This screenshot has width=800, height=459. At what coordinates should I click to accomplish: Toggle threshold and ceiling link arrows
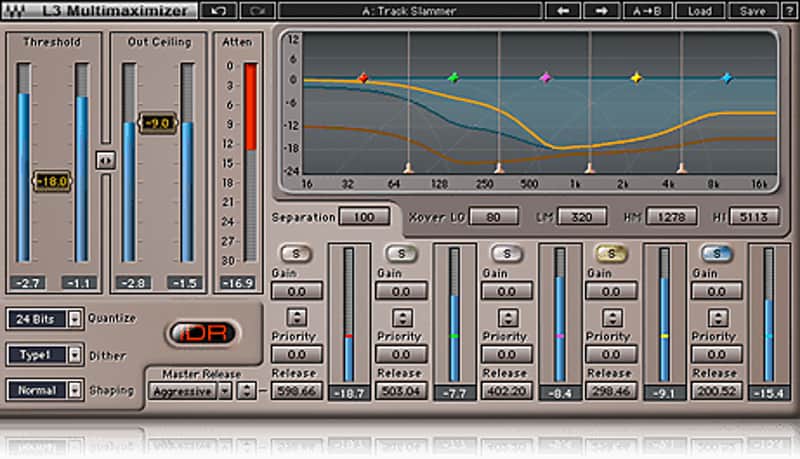coord(106,160)
